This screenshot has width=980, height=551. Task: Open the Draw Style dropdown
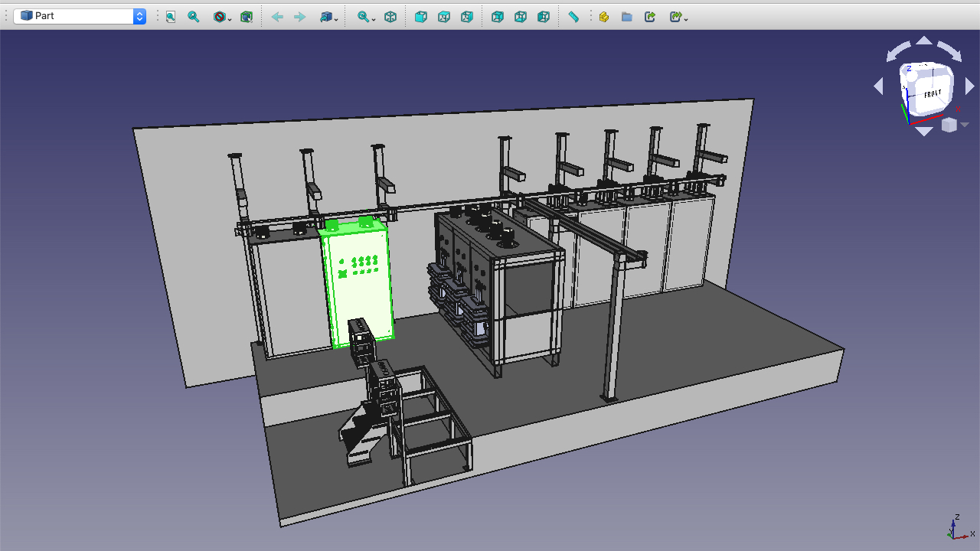pos(223,16)
